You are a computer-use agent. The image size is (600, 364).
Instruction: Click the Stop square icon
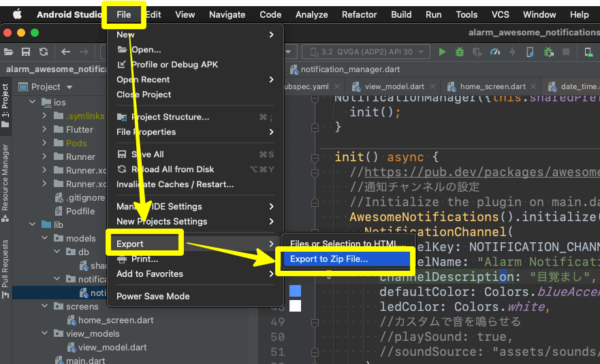click(x=566, y=52)
